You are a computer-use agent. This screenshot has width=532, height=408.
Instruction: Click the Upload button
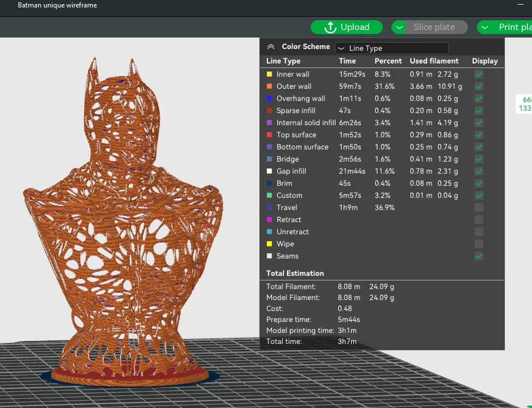coord(346,27)
